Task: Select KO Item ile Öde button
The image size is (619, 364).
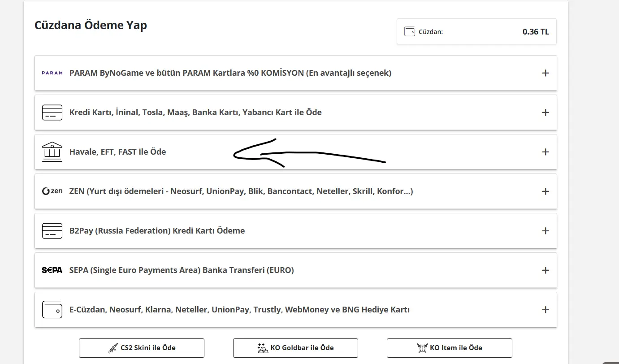Action: pyautogui.click(x=449, y=348)
